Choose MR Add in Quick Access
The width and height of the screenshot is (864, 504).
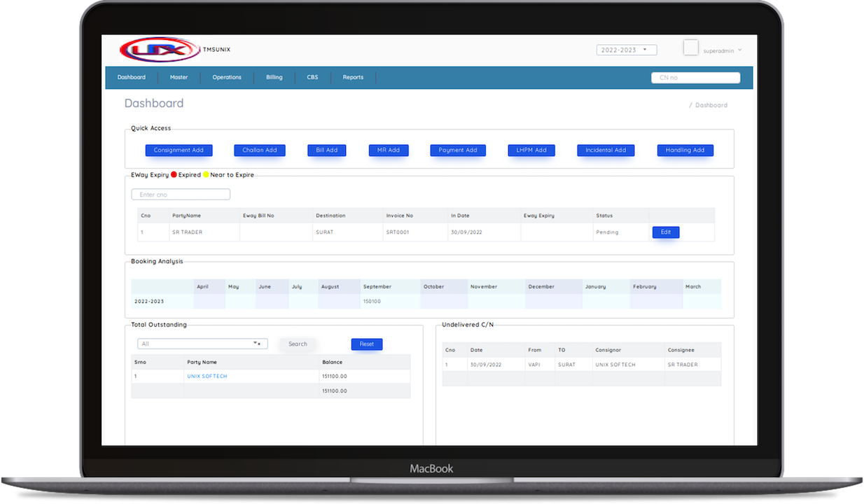389,150
